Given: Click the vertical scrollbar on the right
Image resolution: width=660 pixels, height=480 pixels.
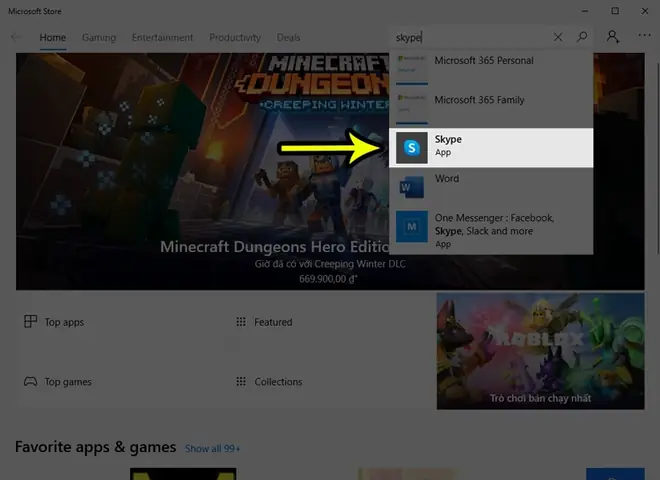Looking at the screenshot, I should pos(657,158).
